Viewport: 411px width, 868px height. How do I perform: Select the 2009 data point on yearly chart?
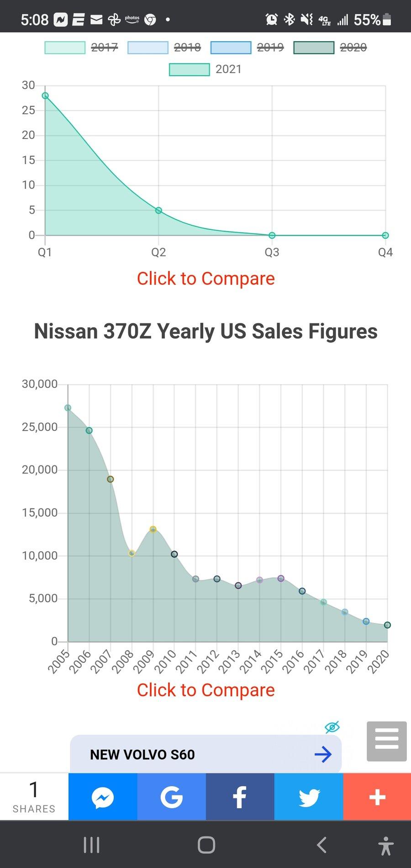click(153, 529)
